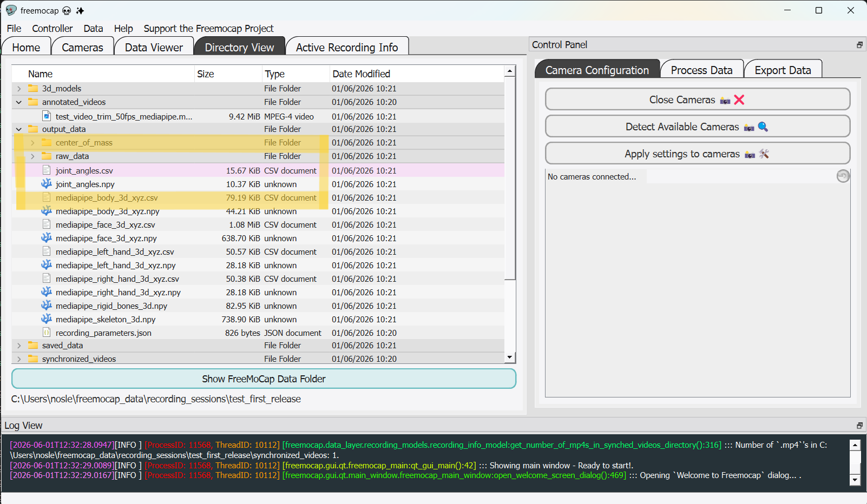
Task: Open the Controller menu
Action: 52,29
